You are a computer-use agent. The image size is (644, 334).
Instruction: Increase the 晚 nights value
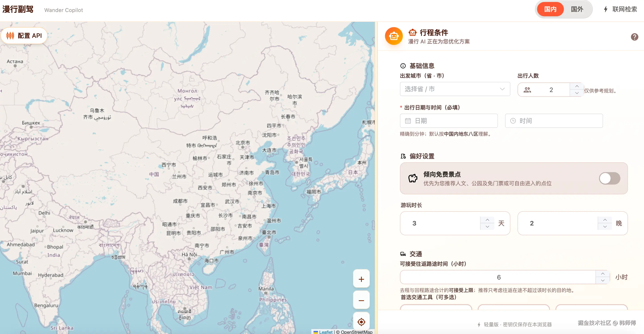tap(605, 220)
